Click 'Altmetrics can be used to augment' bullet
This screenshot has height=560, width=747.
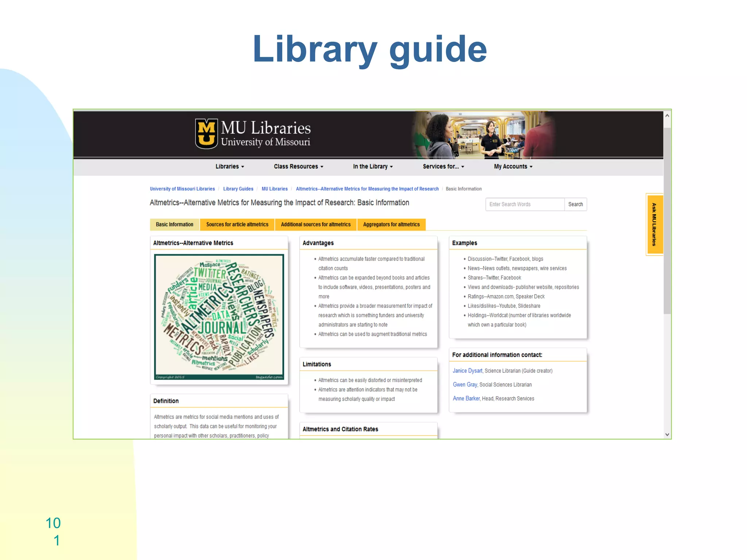372,334
